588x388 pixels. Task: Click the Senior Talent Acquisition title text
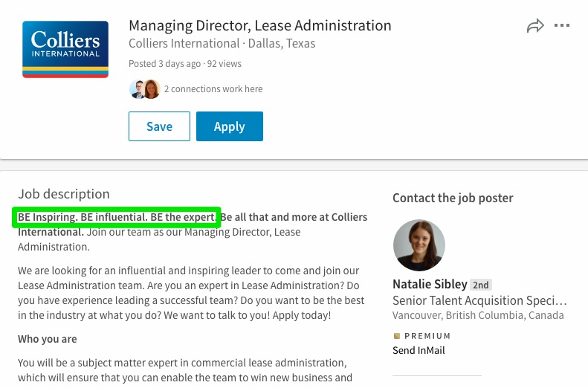pos(479,300)
